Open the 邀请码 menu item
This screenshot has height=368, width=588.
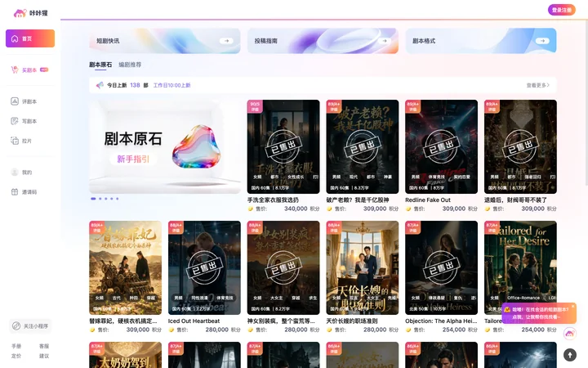[30, 192]
